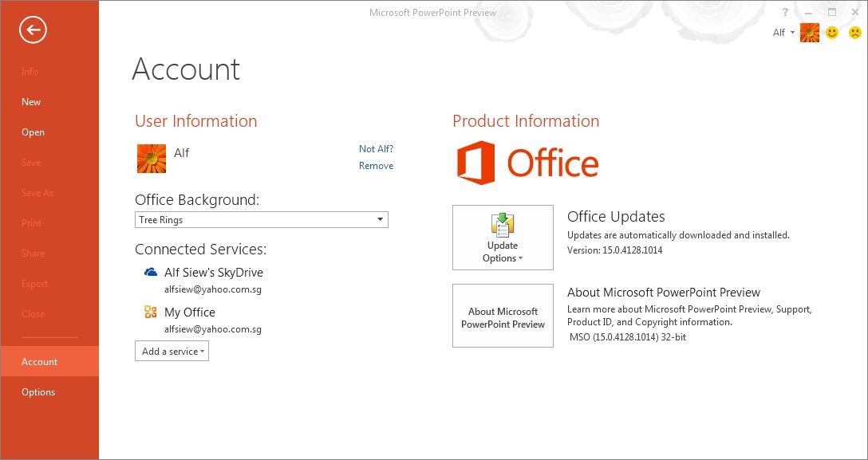Click the Office Updates heading
The height and width of the screenshot is (460, 868).
(x=616, y=216)
